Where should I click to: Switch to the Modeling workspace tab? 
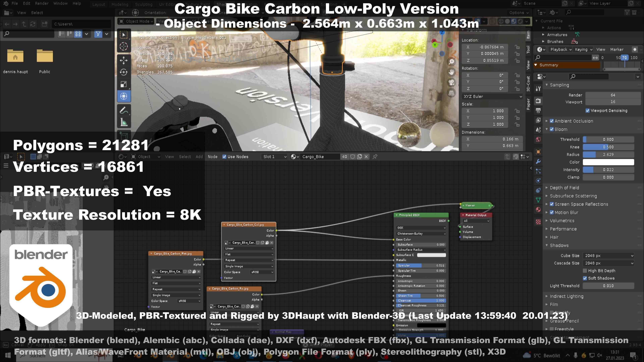pyautogui.click(x=120, y=5)
